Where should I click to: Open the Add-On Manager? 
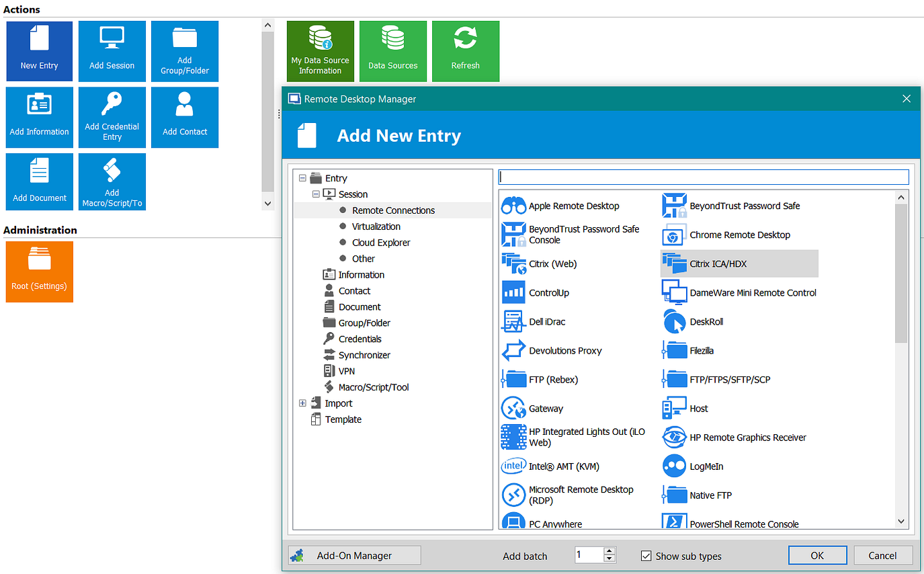click(x=354, y=555)
